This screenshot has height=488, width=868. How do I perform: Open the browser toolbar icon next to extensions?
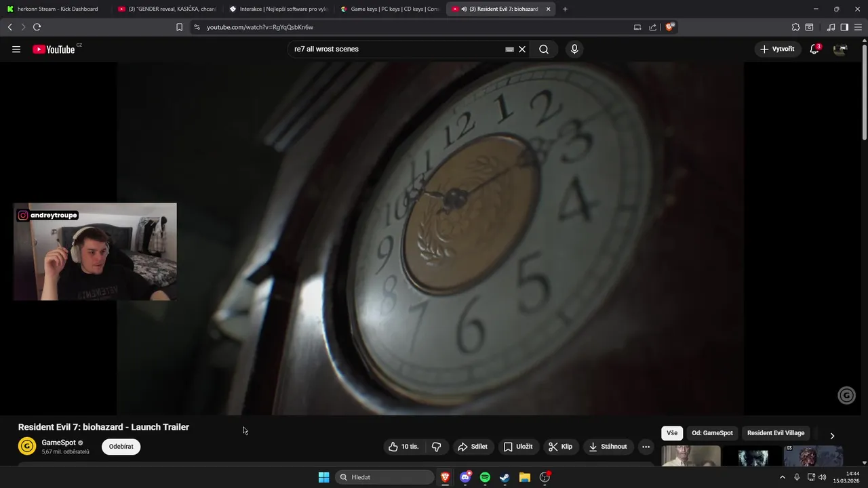(809, 27)
